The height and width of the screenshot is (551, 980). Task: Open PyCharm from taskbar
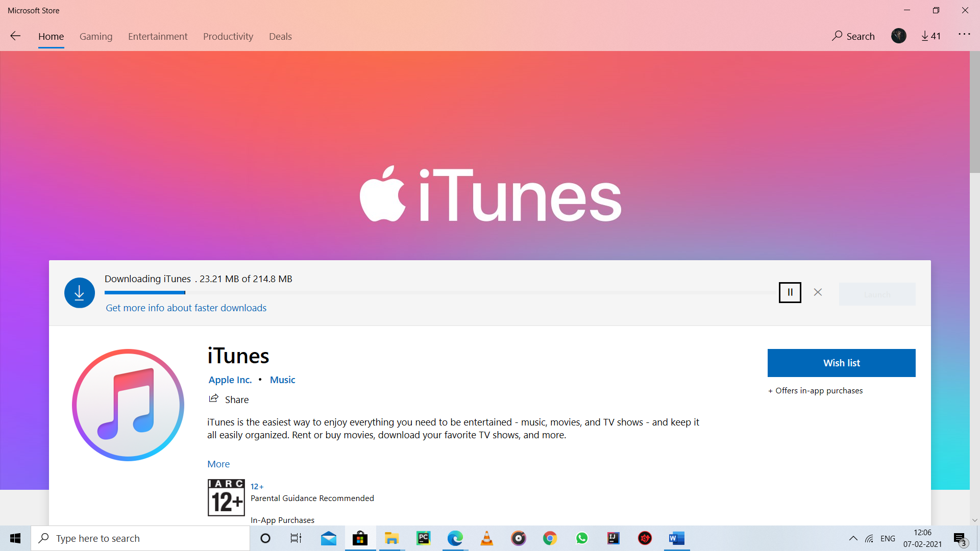423,538
